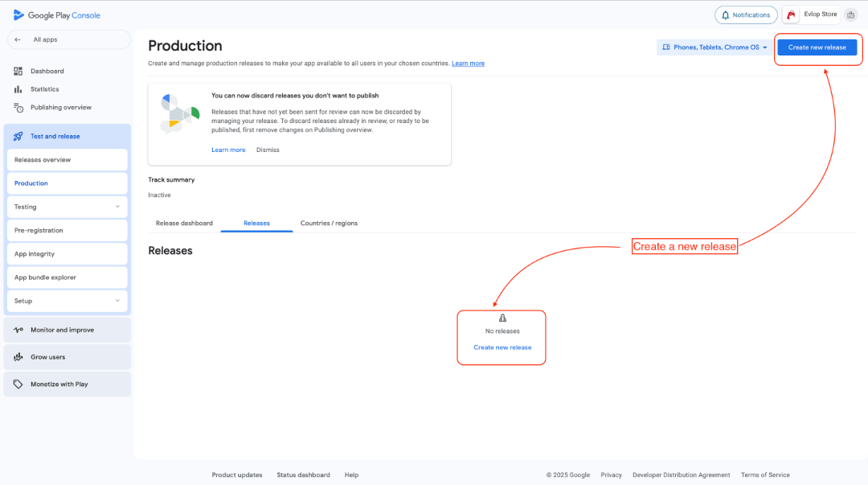Open the Countries / regions tab
This screenshot has height=485, width=868.
coord(329,224)
